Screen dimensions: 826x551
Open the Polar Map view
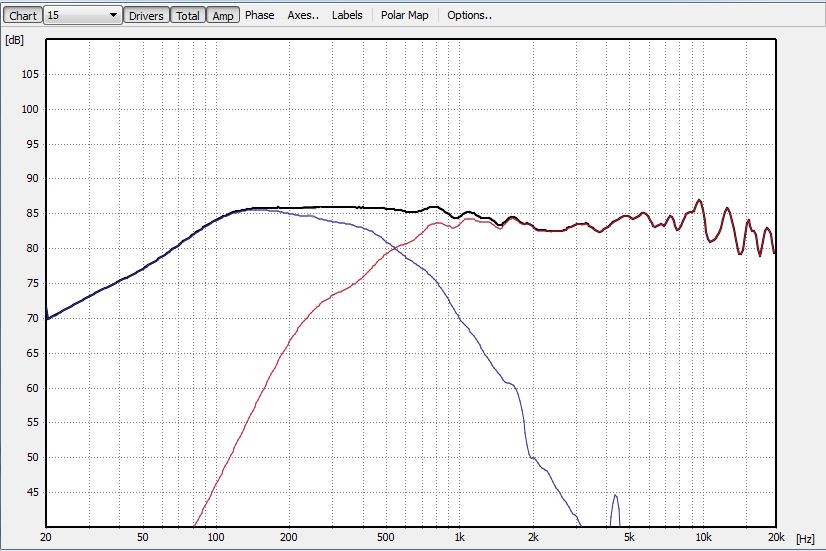(x=404, y=15)
